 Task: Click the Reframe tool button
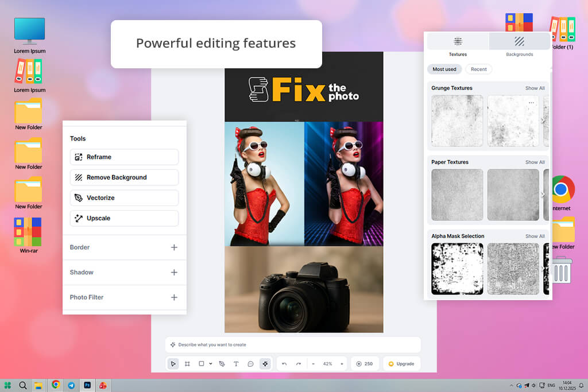tap(124, 157)
